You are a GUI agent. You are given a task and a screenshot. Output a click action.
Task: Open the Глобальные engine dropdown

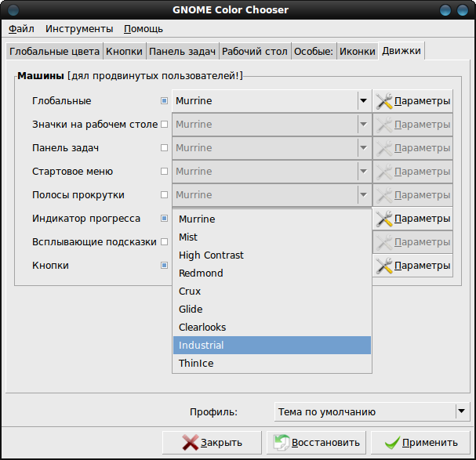(x=271, y=101)
